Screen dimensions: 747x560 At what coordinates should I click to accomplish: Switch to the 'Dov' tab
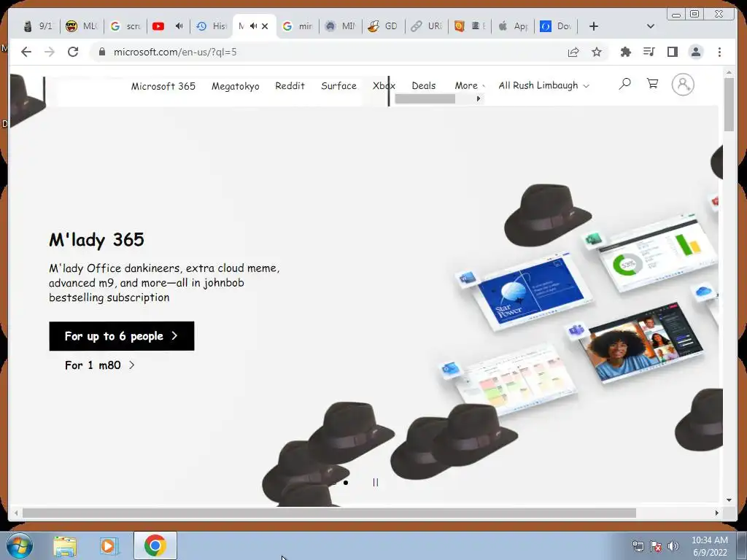pos(555,26)
